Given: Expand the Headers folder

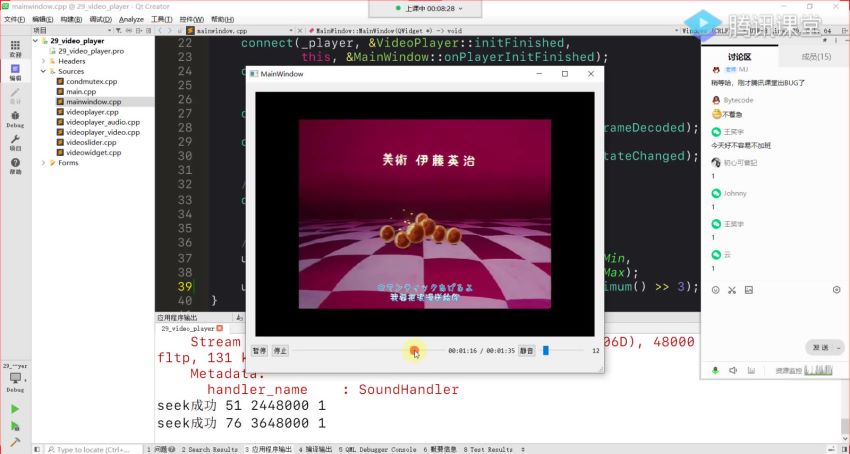Looking at the screenshot, I should [43, 61].
